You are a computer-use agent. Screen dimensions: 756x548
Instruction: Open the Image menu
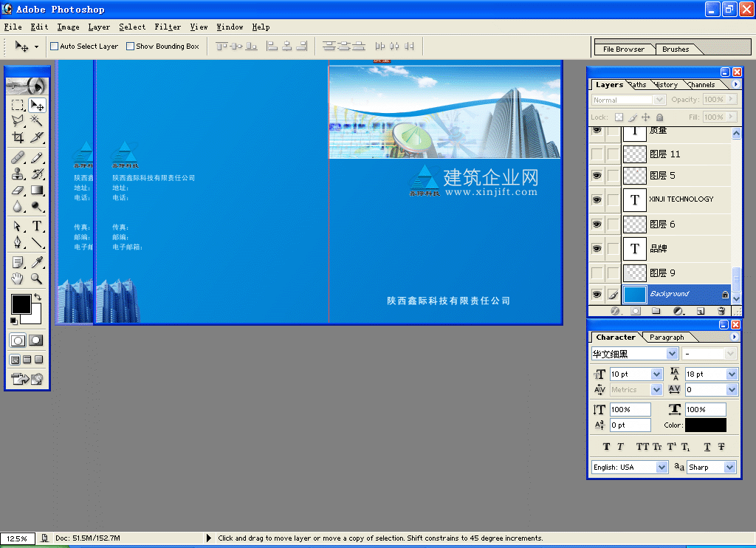(69, 27)
